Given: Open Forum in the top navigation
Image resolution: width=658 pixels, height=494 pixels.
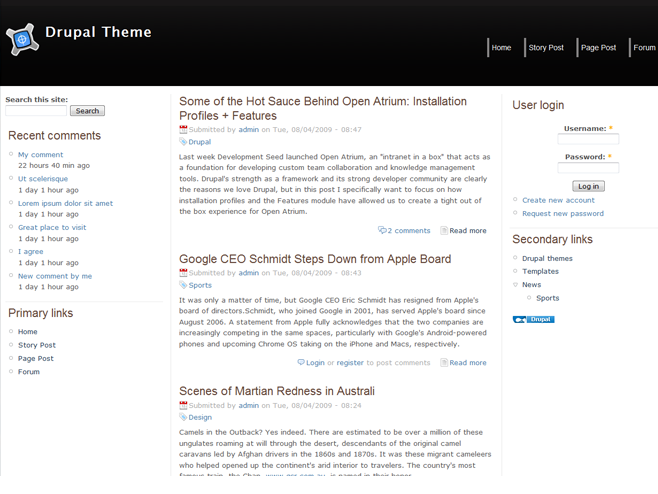Looking at the screenshot, I should pos(644,47).
